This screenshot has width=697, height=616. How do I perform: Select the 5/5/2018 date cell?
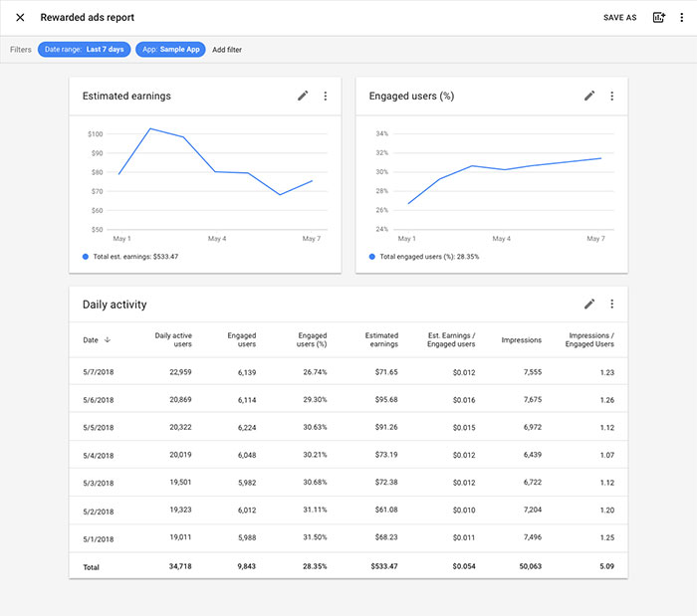point(99,428)
